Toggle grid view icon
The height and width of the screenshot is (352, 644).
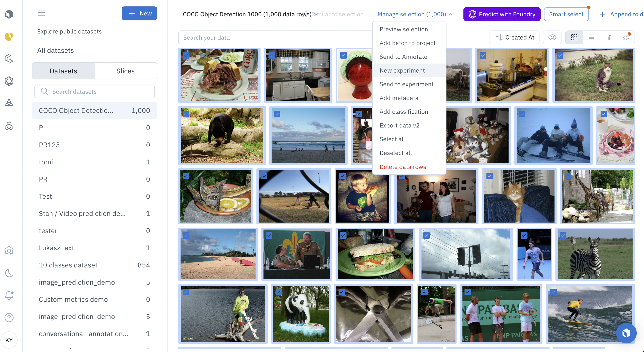tap(574, 37)
